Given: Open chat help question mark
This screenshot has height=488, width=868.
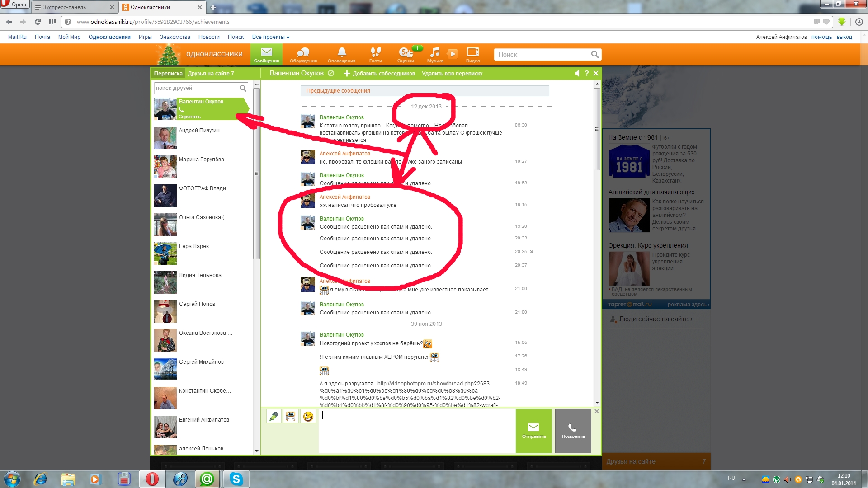Looking at the screenshot, I should pyautogui.click(x=587, y=73).
